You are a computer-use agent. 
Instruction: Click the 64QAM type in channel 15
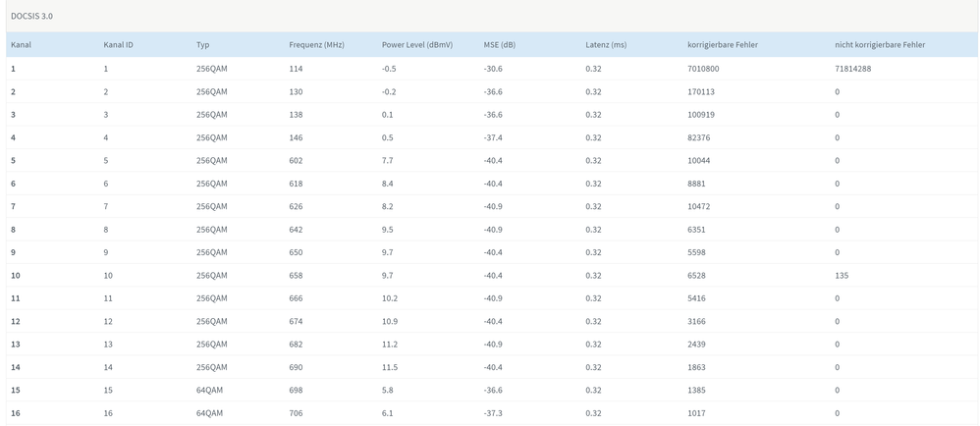pyautogui.click(x=209, y=391)
